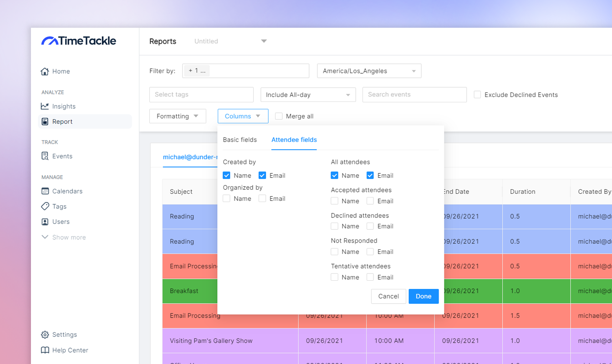Click the Events search icon

point(45,156)
